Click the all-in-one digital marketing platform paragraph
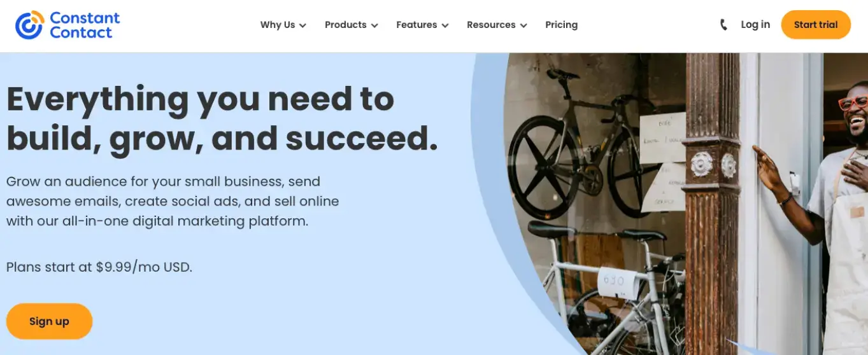This screenshot has width=868, height=355. pos(173,202)
